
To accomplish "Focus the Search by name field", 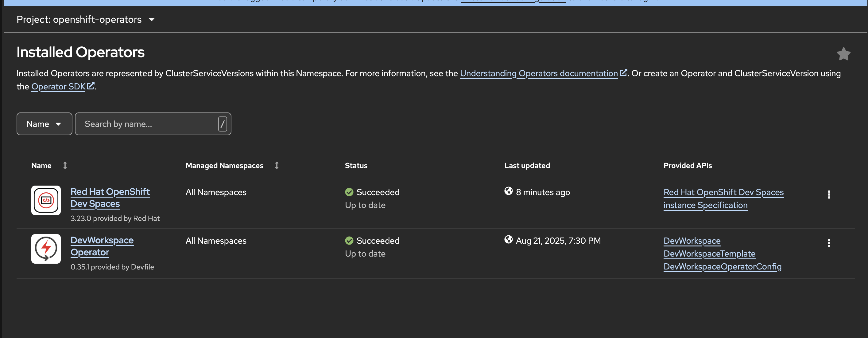I will (148, 124).
